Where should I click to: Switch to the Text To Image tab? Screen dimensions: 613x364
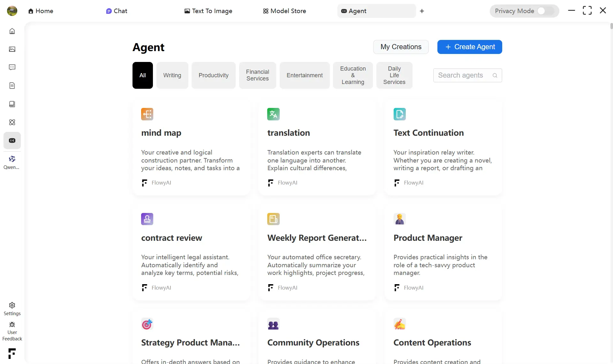pyautogui.click(x=208, y=11)
